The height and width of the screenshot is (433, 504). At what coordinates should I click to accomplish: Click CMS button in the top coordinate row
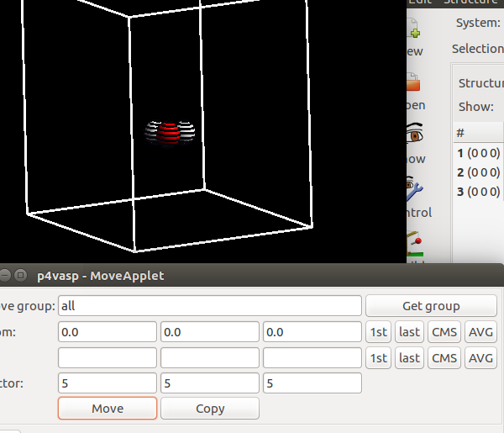(x=444, y=332)
